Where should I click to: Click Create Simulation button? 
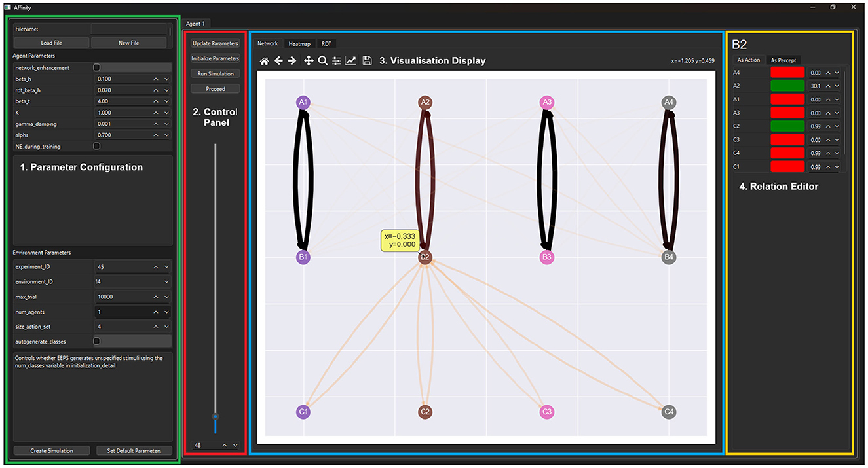(51, 450)
